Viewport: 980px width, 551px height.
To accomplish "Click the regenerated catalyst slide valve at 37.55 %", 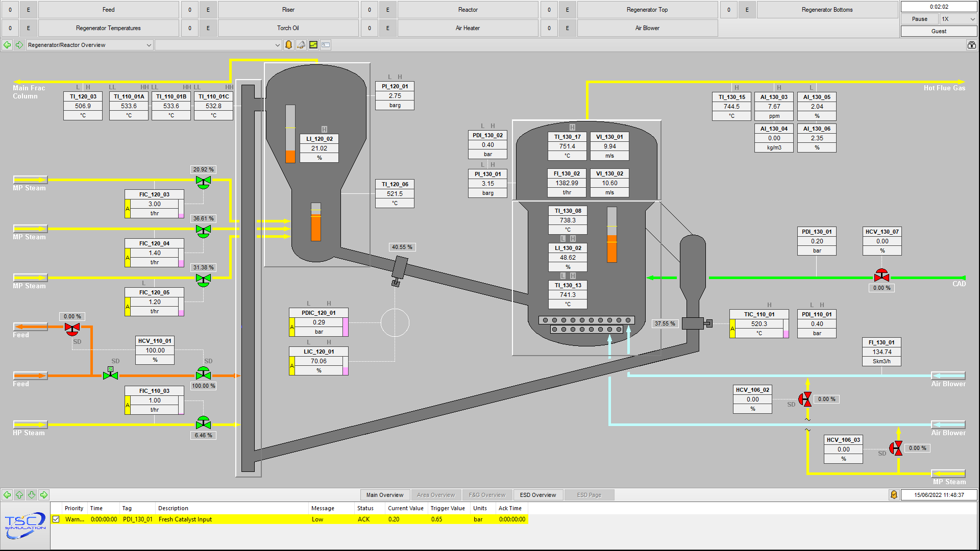I will point(696,323).
